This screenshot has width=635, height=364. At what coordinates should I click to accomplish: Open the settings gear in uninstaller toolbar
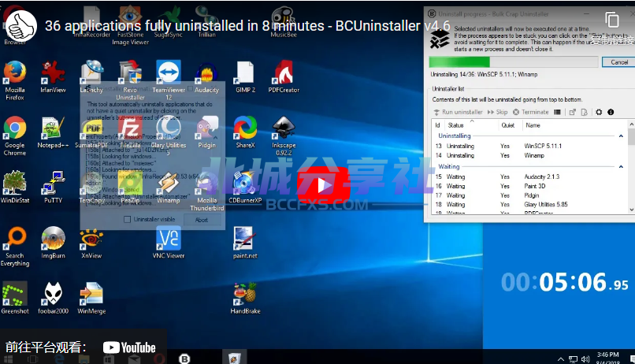[x=599, y=112]
